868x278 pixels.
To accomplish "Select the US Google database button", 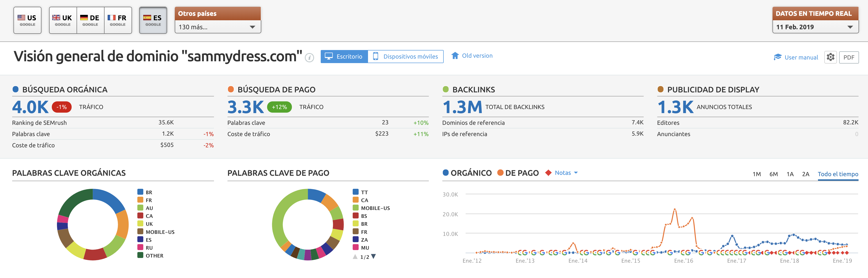I will 27,20.
